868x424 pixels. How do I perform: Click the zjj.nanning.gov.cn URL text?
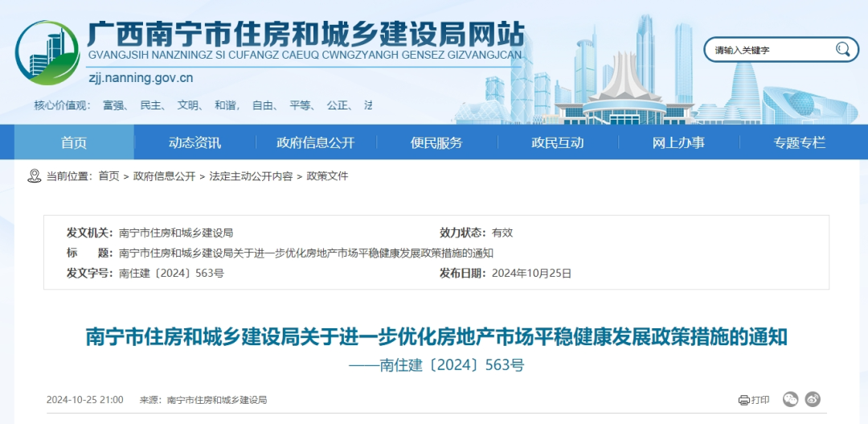141,77
